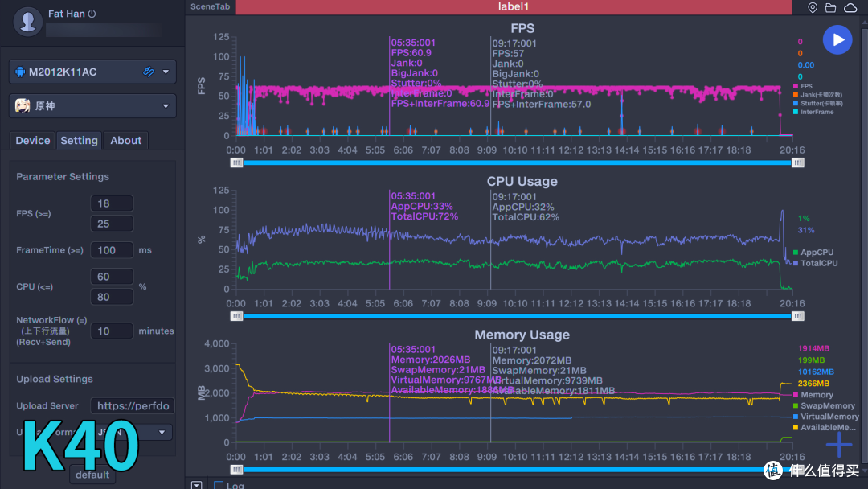Viewport: 868px width, 489px height.
Task: Click the FPS chart left range slider handle
Action: tap(235, 162)
